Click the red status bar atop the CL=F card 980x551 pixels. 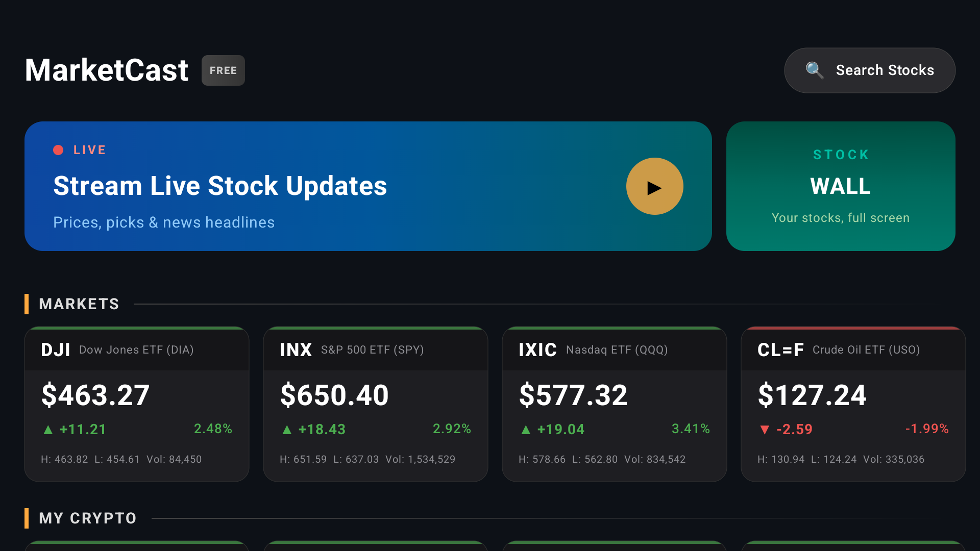point(853,329)
